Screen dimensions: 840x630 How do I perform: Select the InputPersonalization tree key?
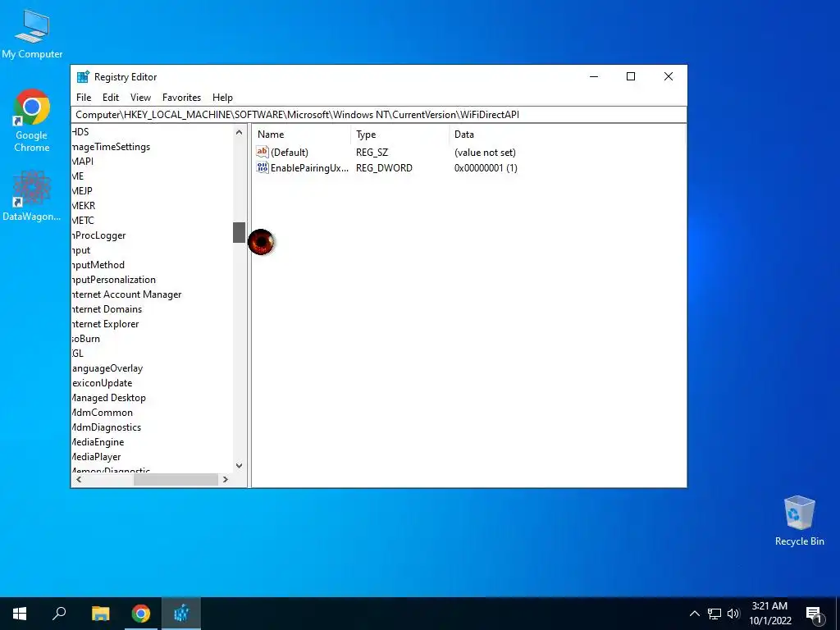click(x=113, y=280)
